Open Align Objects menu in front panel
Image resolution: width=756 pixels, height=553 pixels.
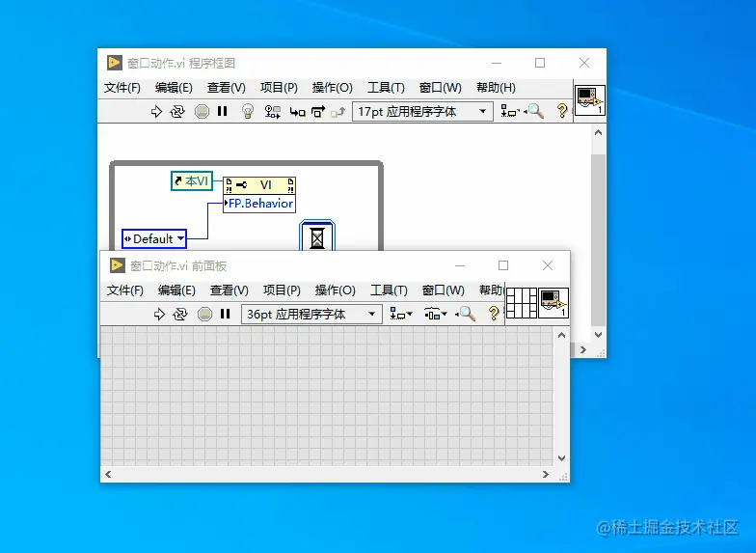pyautogui.click(x=401, y=315)
